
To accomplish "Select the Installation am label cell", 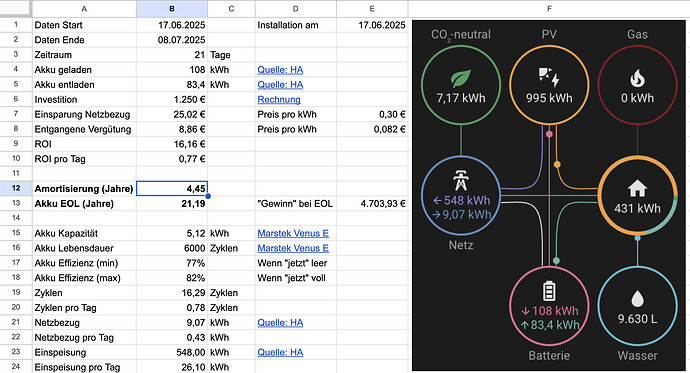I will click(x=296, y=25).
